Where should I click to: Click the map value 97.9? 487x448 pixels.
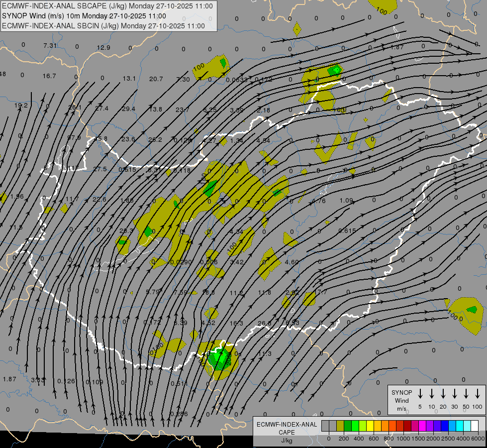(74, 137)
